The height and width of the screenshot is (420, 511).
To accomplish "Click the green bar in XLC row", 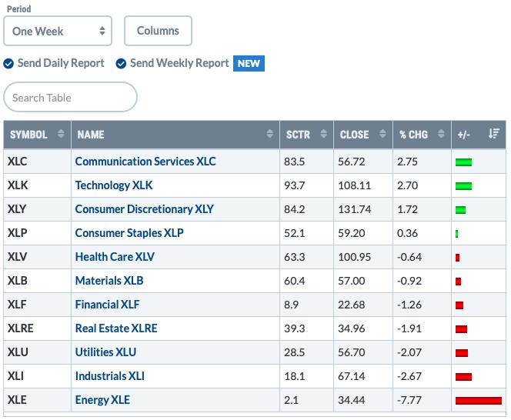I will [x=463, y=162].
